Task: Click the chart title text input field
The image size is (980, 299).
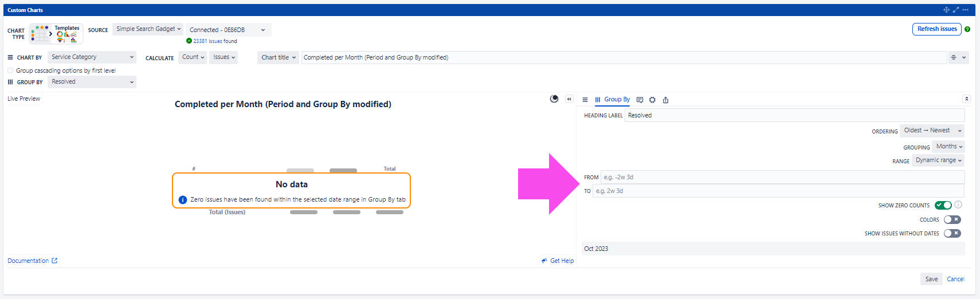Action: click(x=624, y=57)
